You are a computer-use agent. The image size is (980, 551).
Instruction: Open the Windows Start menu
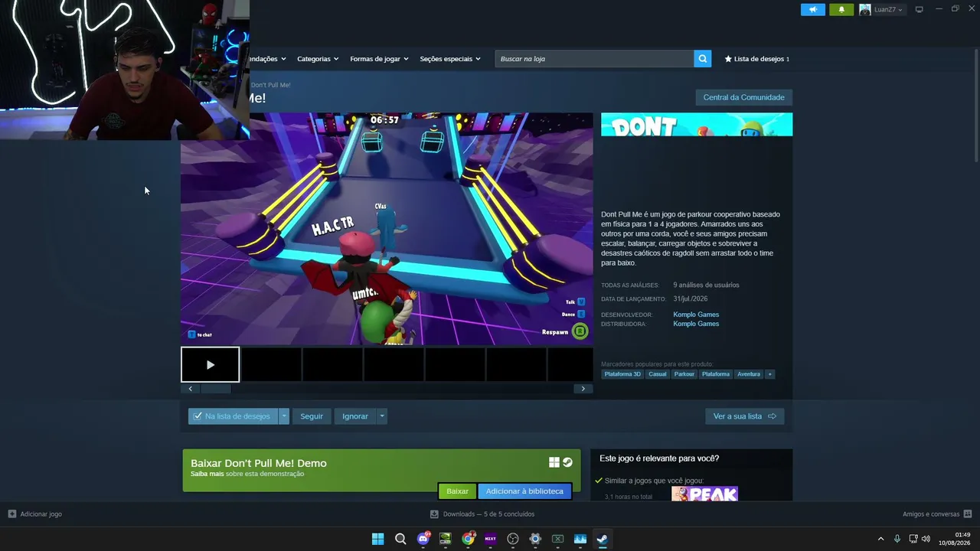pyautogui.click(x=377, y=539)
